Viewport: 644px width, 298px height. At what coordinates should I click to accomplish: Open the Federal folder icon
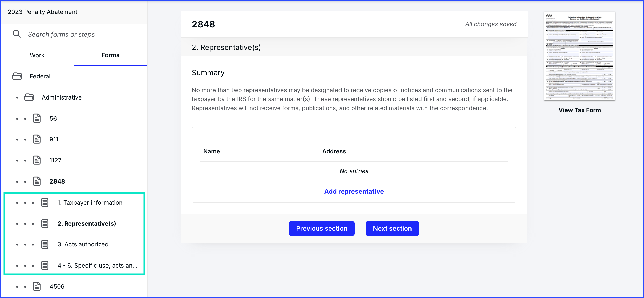(x=17, y=76)
